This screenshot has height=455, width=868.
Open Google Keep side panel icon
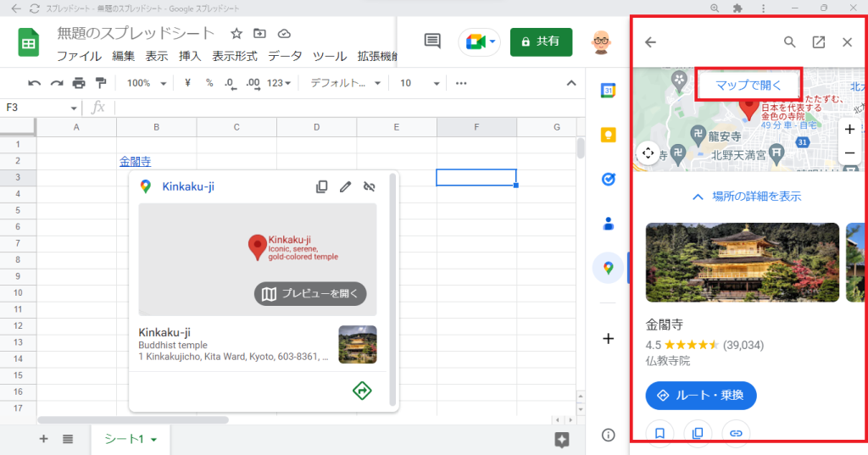pos(608,135)
